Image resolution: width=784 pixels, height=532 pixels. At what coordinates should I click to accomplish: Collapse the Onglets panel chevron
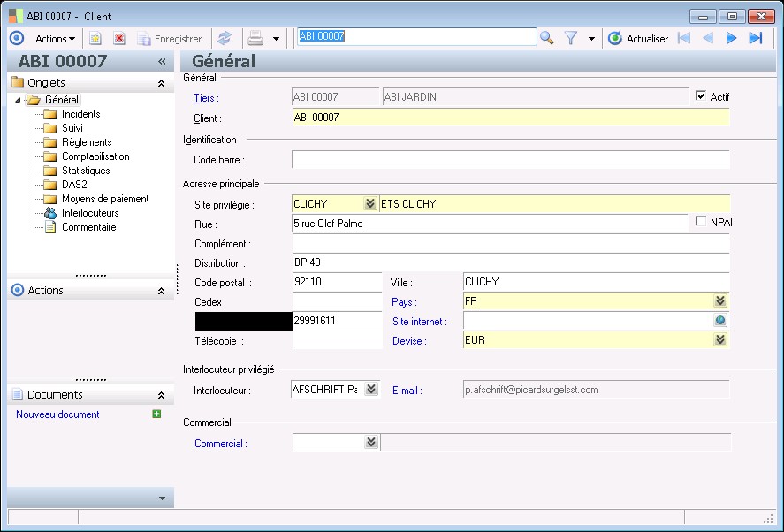click(163, 82)
